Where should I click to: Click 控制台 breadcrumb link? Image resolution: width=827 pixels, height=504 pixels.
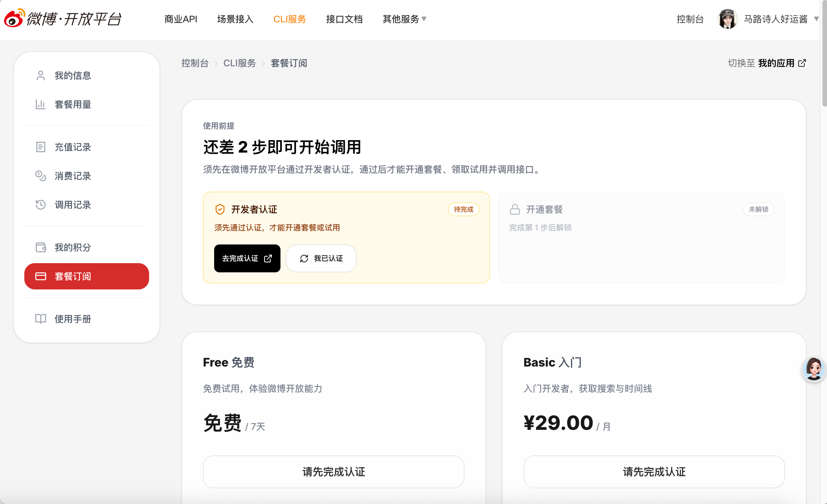pyautogui.click(x=195, y=63)
